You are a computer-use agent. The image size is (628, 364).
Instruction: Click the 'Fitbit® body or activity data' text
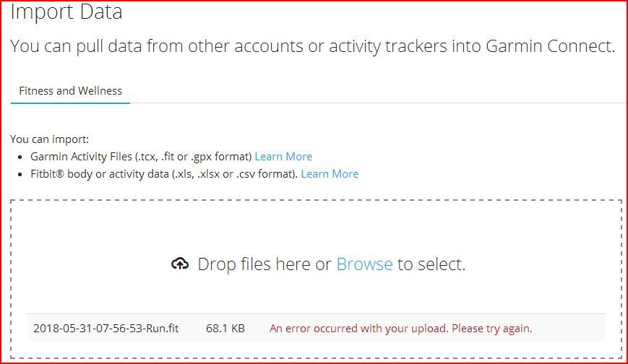pos(100,174)
